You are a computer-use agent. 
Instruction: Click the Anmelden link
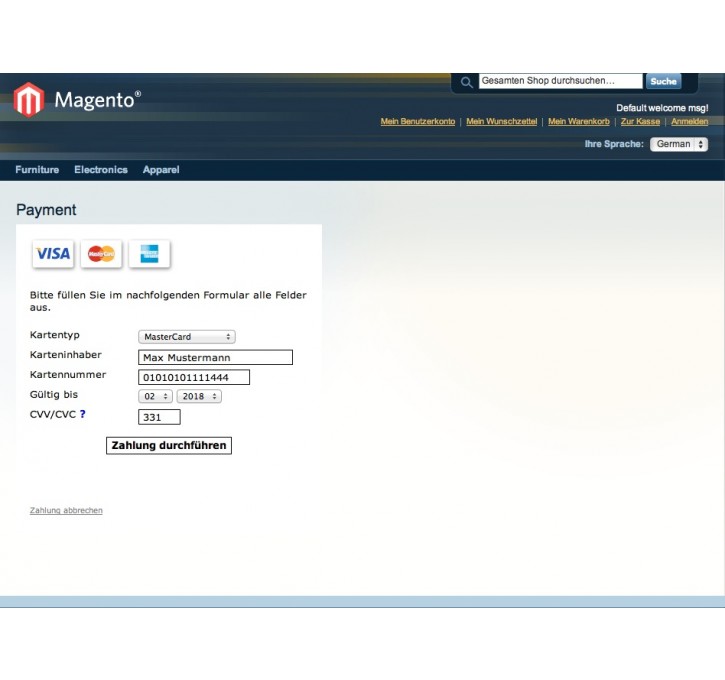click(x=689, y=122)
